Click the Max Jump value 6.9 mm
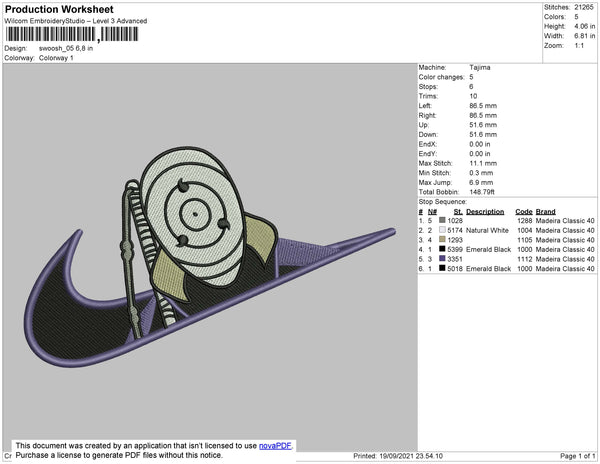600x464 pixels. coord(481,182)
